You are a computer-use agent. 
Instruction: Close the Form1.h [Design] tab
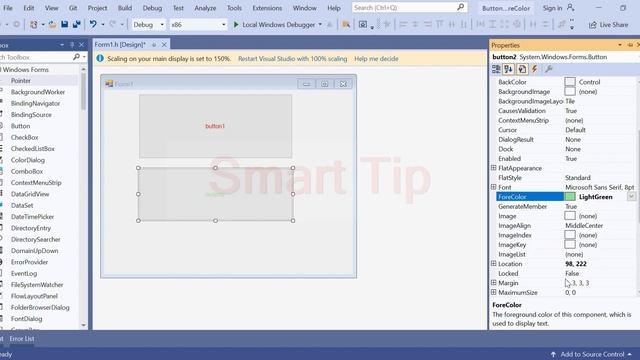coord(164,44)
